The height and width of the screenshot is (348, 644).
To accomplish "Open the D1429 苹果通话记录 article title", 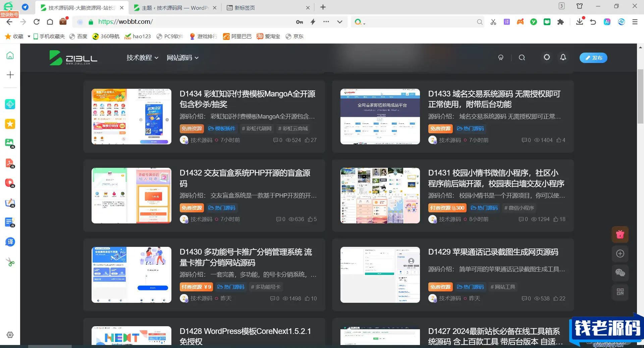I will [493, 252].
